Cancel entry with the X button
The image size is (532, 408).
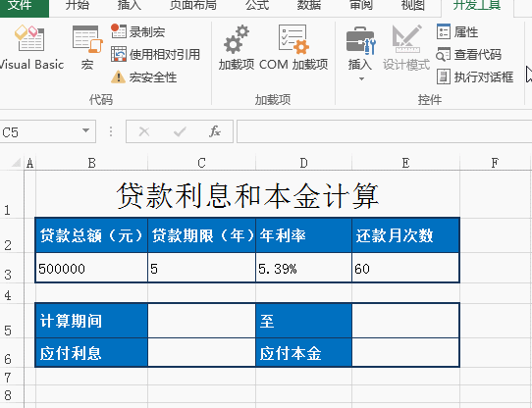coord(144,131)
